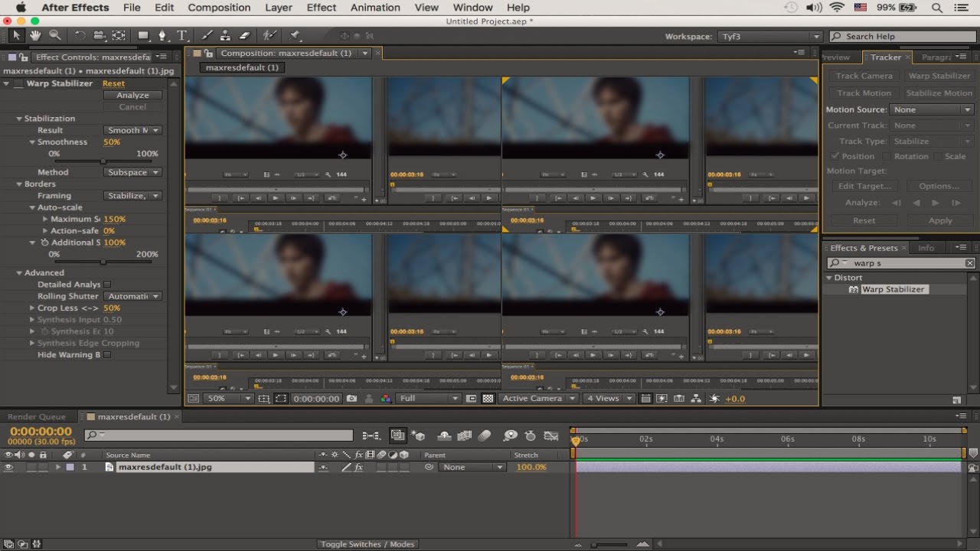Switch to the Info panel tab
This screenshot has width=980, height=551.
926,248
